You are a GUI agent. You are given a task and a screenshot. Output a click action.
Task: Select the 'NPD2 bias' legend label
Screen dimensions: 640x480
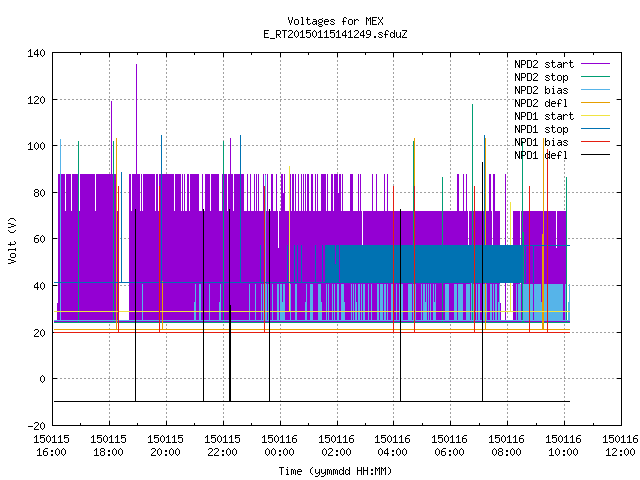coord(541,90)
